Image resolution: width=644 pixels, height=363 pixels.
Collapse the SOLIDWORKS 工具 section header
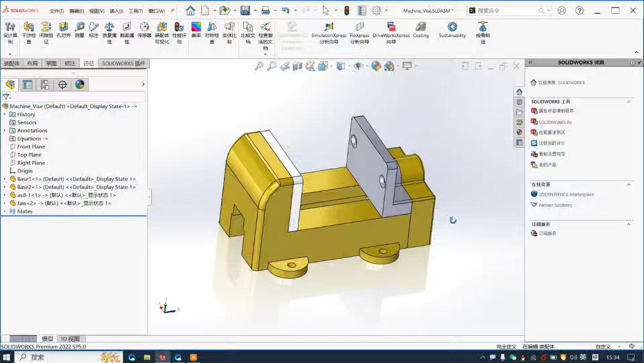tap(629, 101)
